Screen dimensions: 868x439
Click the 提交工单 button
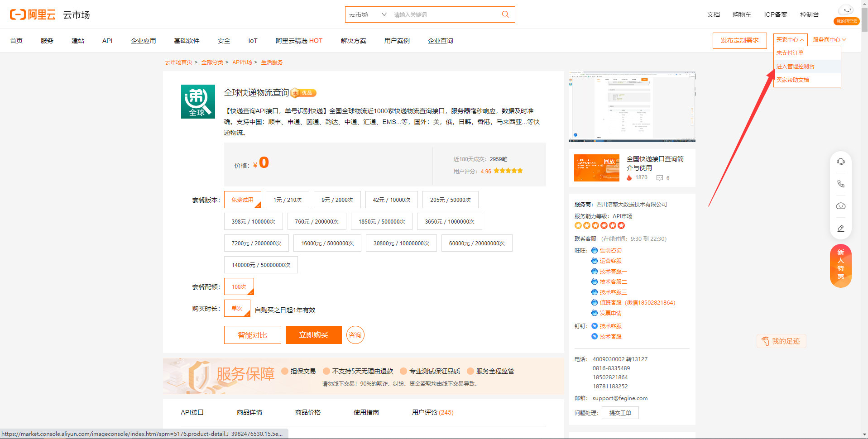coord(620,413)
